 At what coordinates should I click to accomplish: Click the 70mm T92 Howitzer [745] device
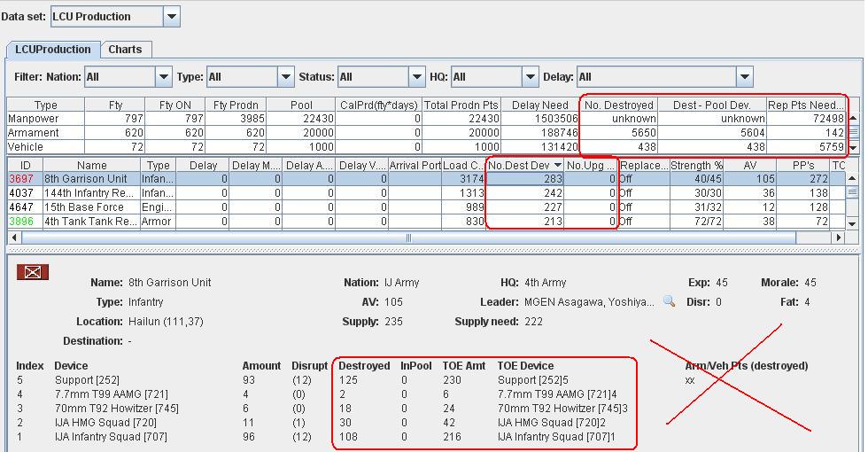(116, 409)
